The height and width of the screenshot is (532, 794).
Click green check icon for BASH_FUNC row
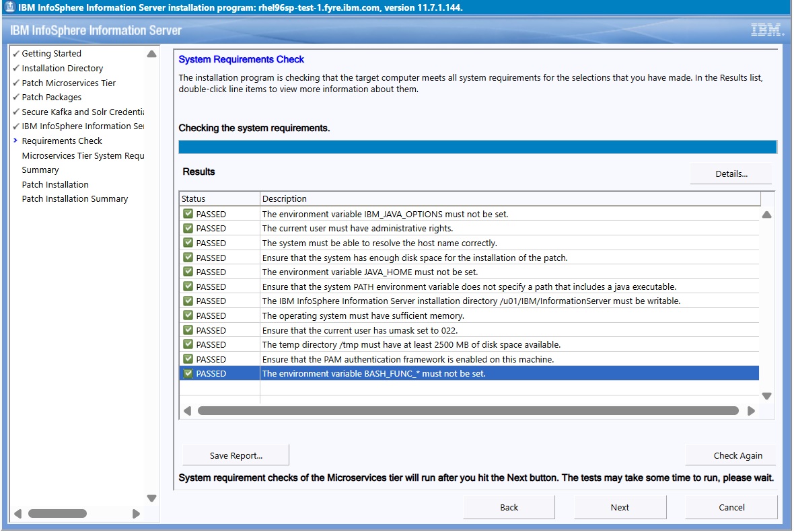point(188,373)
